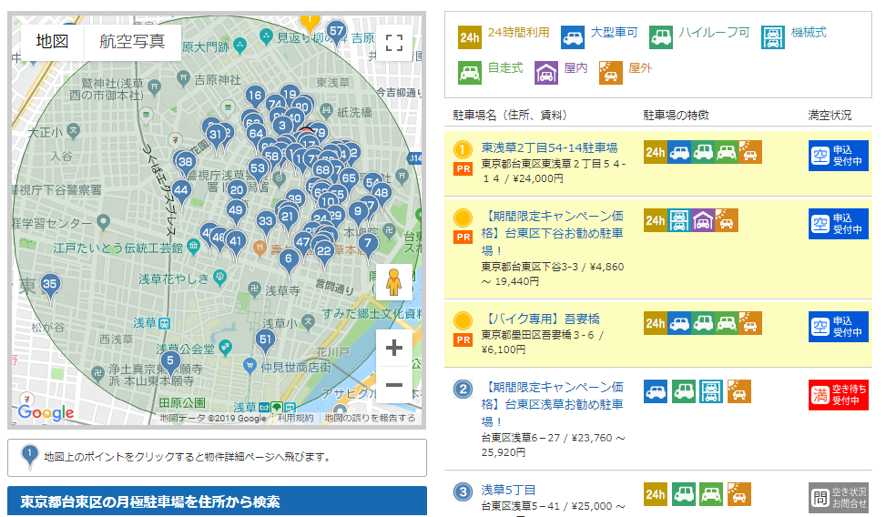Open 東浅草2丁目54-14駐車場 listing
This screenshot has height=517, width=886.
pyautogui.click(x=549, y=148)
